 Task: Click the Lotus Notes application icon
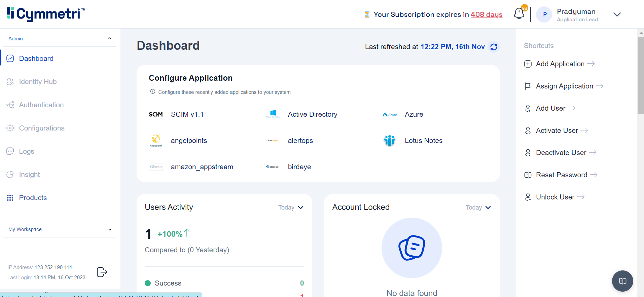[x=390, y=141]
